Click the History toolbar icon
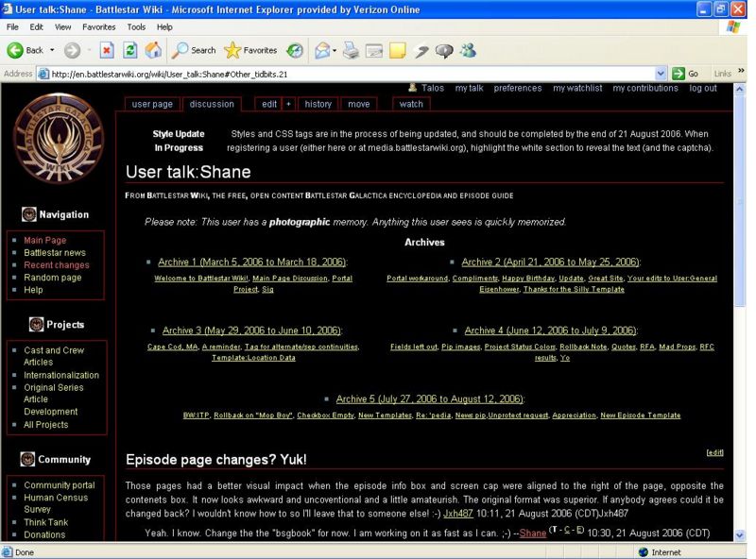756x559 pixels. tap(295, 50)
